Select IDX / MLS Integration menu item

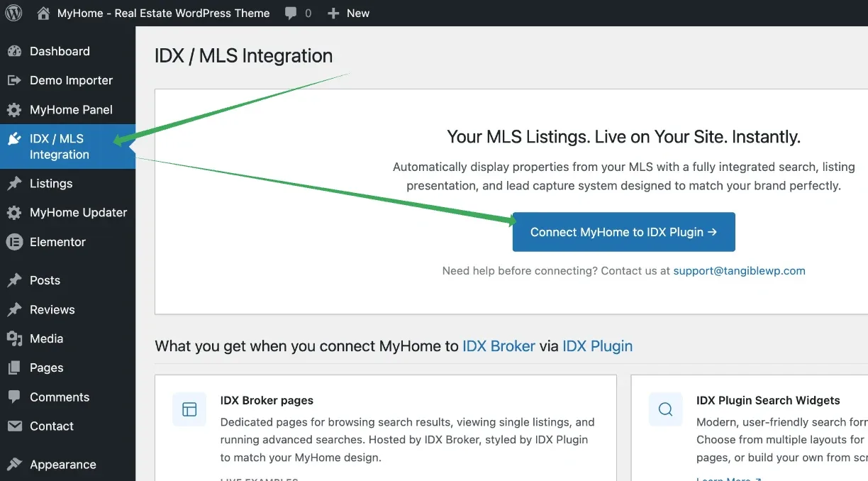click(x=67, y=147)
